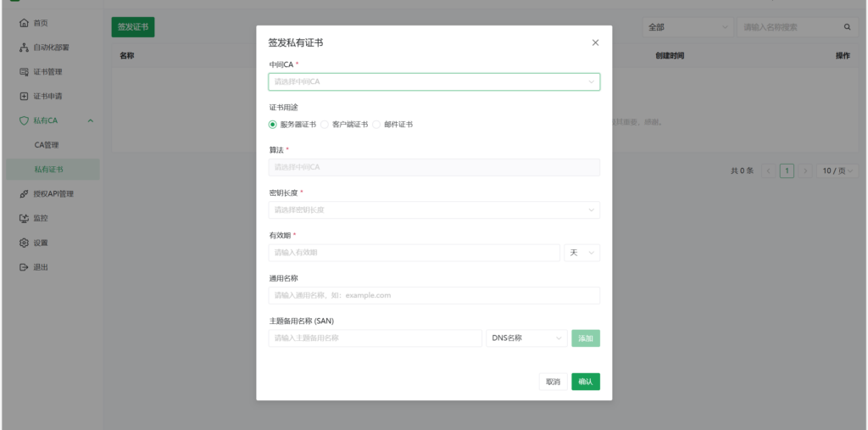
Task: Go to next page arrow
Action: click(x=805, y=171)
